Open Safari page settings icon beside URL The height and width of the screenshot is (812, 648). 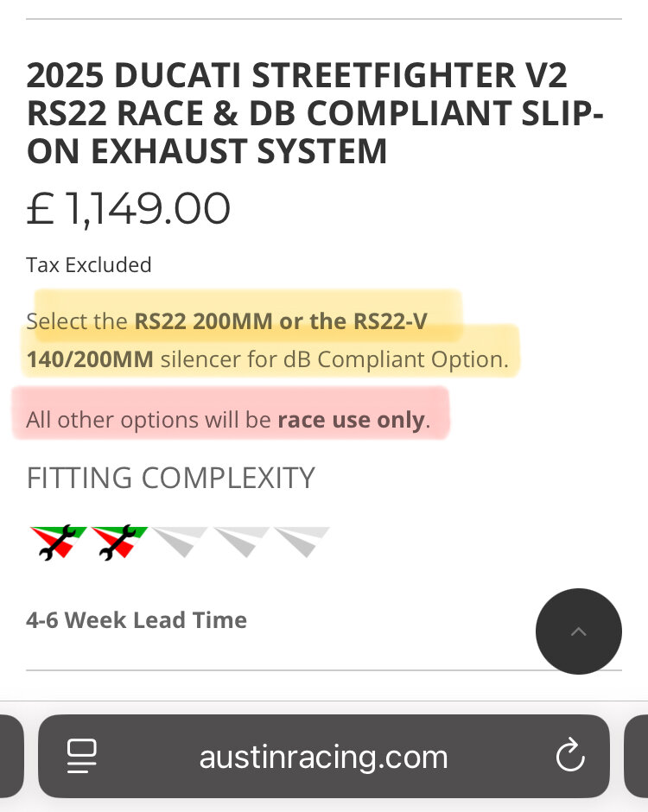point(82,758)
